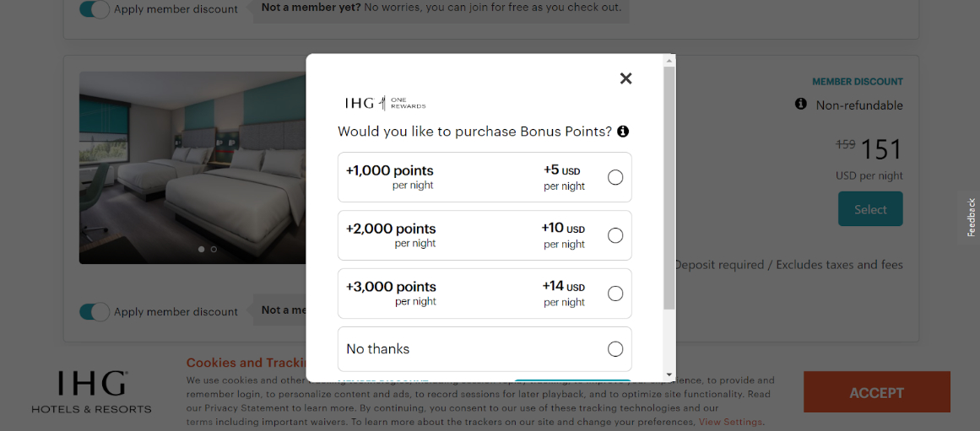Viewport: 980px width, 431px height.
Task: Pick the No thanks radio option
Action: tap(615, 349)
